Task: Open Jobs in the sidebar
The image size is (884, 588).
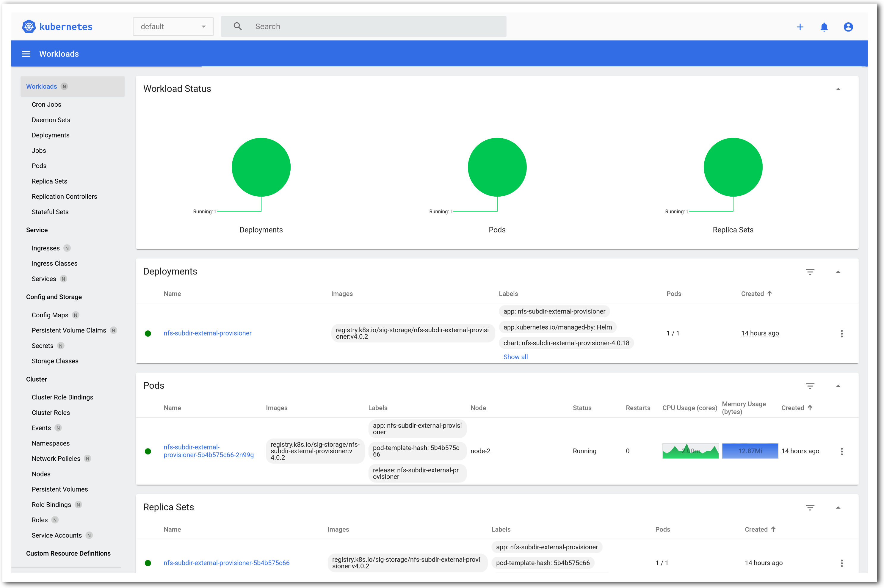Action: [39, 150]
